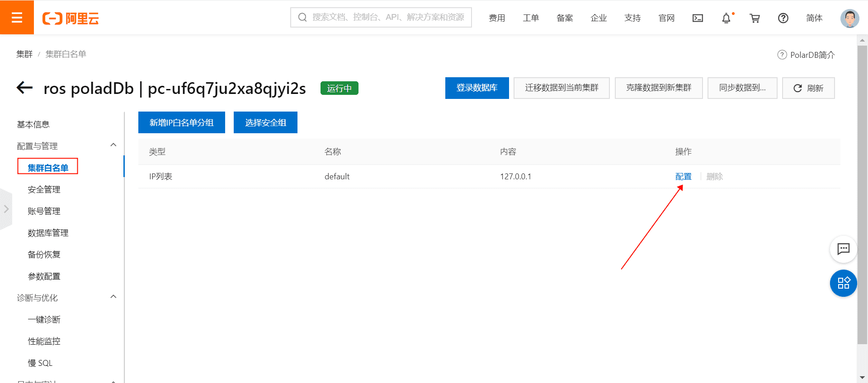The image size is (868, 383).
Task: Click 新增IP白名单分组 button
Action: coord(182,122)
